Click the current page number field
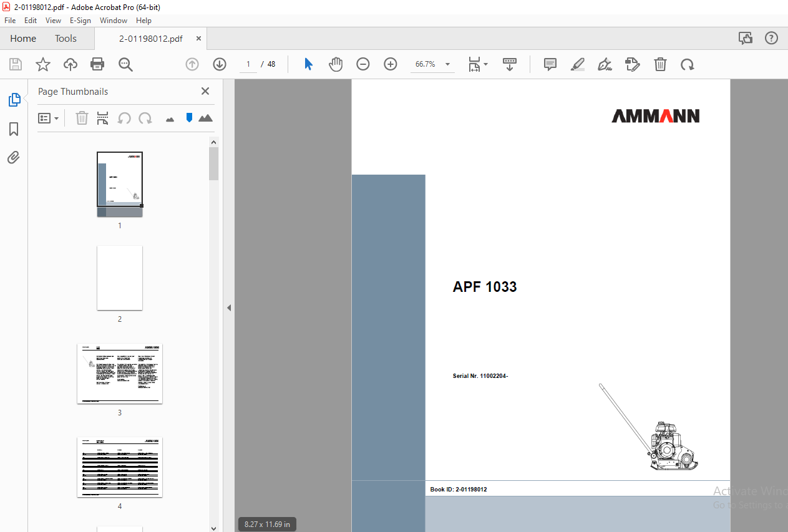Screen dimensions: 788x532 [248, 64]
